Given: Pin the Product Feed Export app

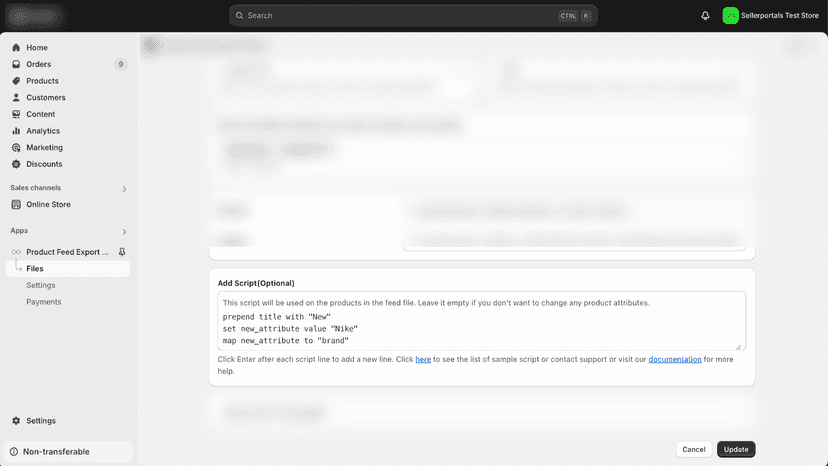Looking at the screenshot, I should (x=122, y=252).
